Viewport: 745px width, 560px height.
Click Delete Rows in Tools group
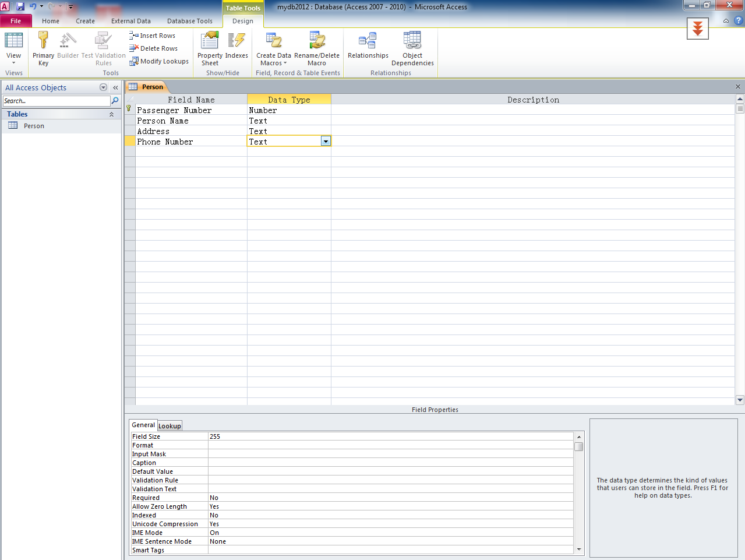154,48
